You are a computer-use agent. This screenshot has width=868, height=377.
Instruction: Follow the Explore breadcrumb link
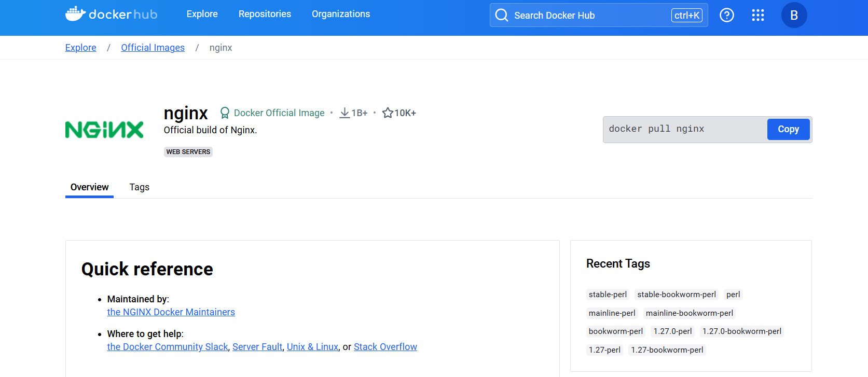pyautogui.click(x=81, y=48)
